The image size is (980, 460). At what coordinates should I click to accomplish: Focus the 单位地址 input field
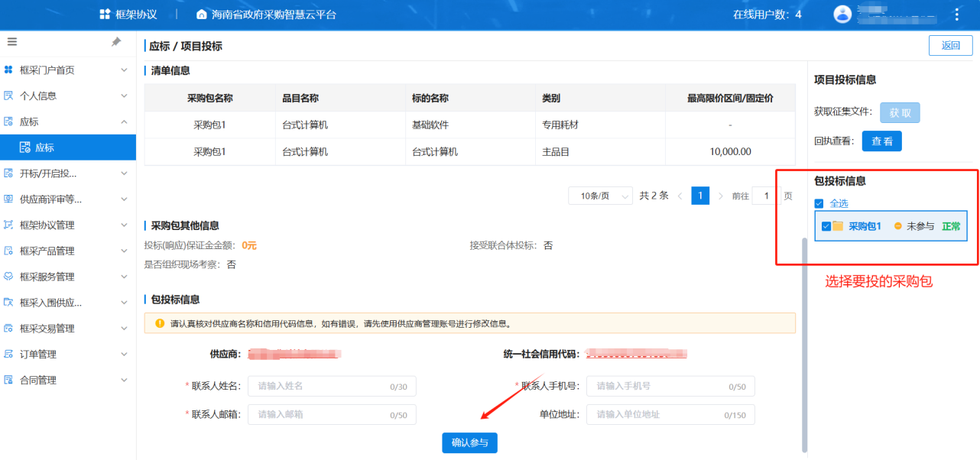click(670, 415)
